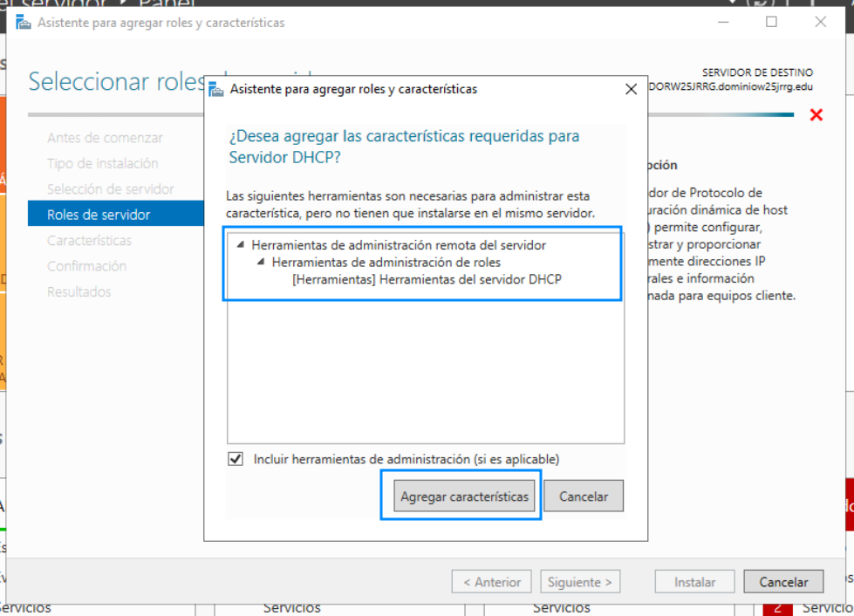Collapse Herramientas de administración de roles node

260,262
